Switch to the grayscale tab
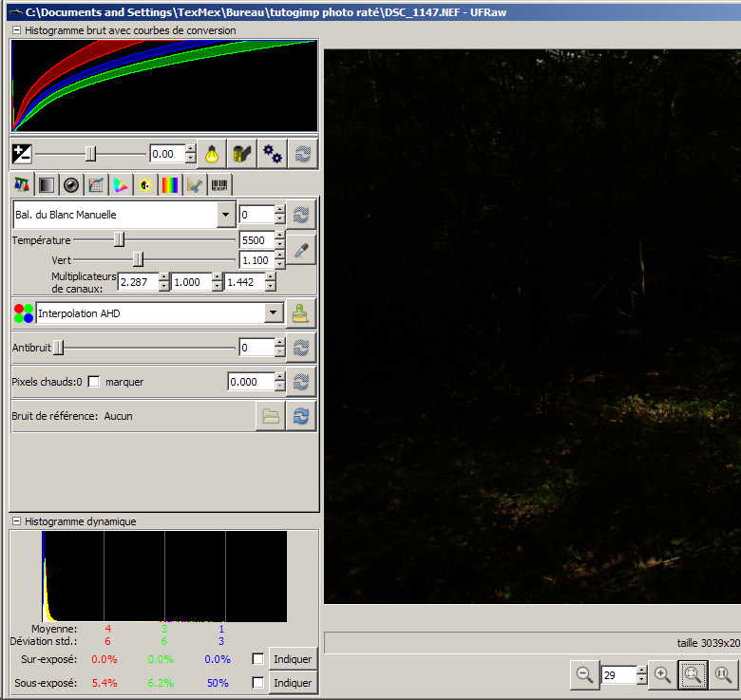 46,185
